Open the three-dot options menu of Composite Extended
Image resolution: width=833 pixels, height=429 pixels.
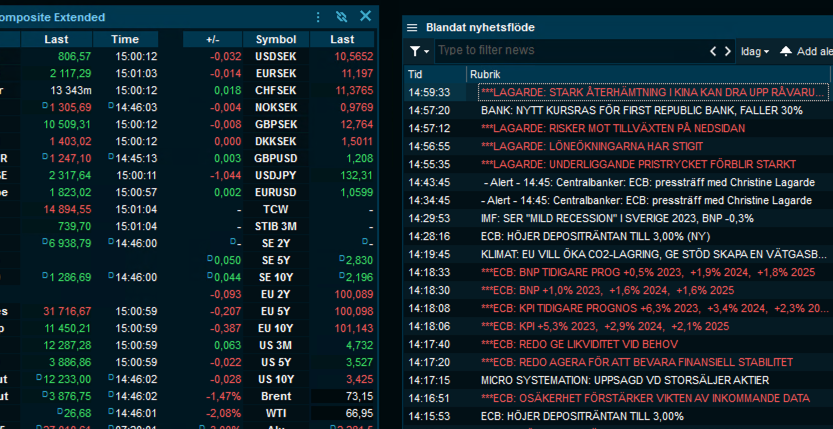click(x=319, y=17)
